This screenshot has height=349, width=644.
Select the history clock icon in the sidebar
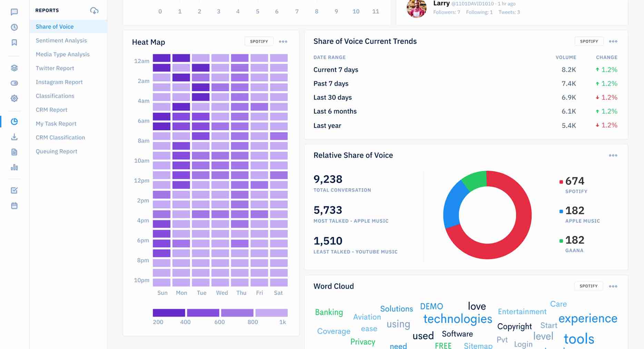pos(14,26)
